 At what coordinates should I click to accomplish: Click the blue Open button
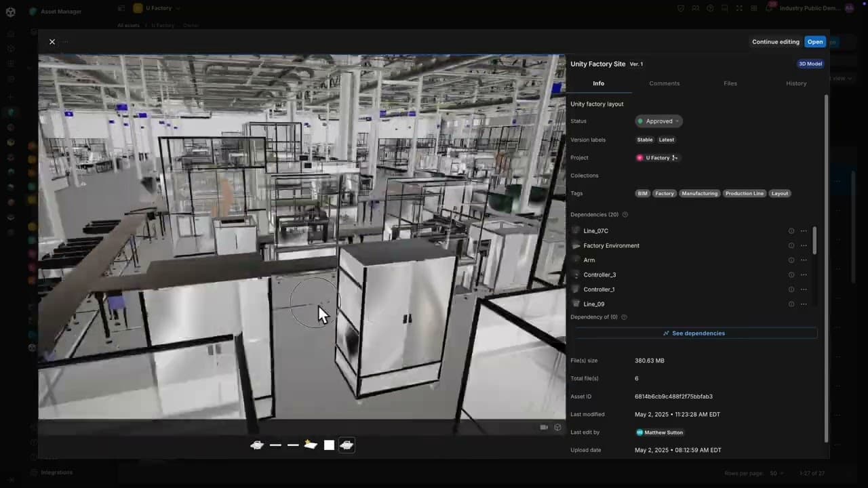[x=815, y=42]
